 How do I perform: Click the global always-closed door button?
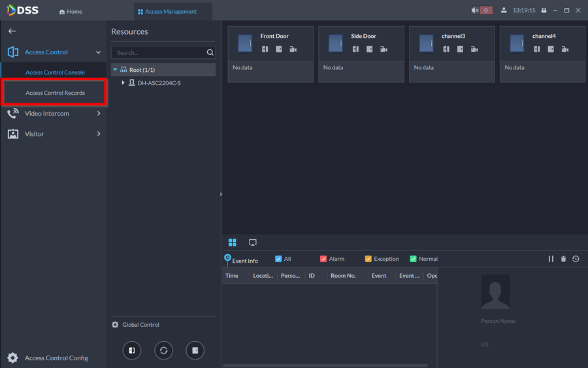pos(195,350)
